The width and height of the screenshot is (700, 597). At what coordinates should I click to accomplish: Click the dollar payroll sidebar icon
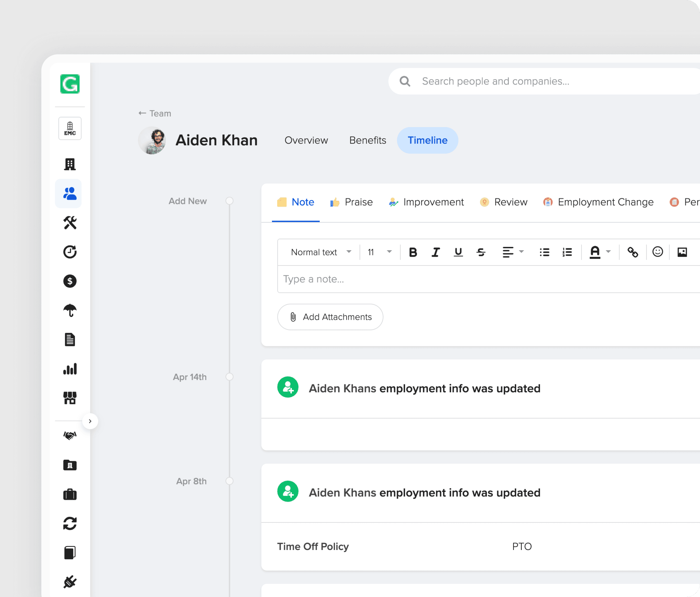point(70,281)
